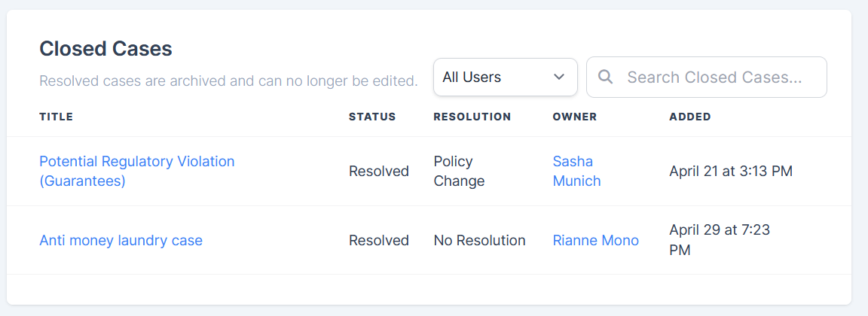View owner Rianne Mono's profile
868x316 pixels.
tap(595, 241)
